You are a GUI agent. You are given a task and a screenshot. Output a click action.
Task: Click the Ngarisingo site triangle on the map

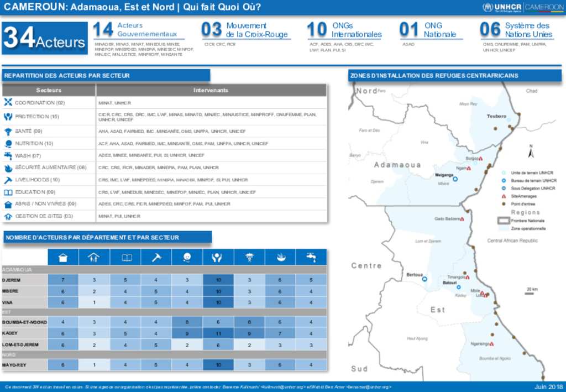(x=491, y=344)
